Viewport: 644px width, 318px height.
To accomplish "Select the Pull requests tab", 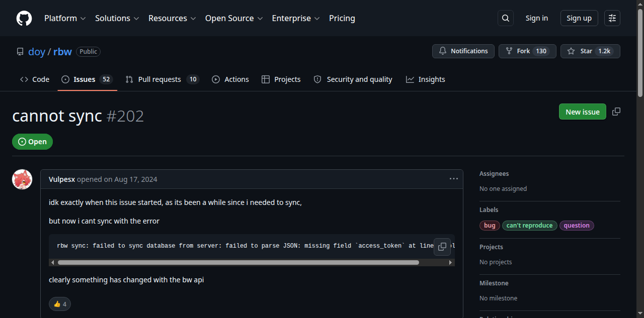I will pyautogui.click(x=159, y=79).
